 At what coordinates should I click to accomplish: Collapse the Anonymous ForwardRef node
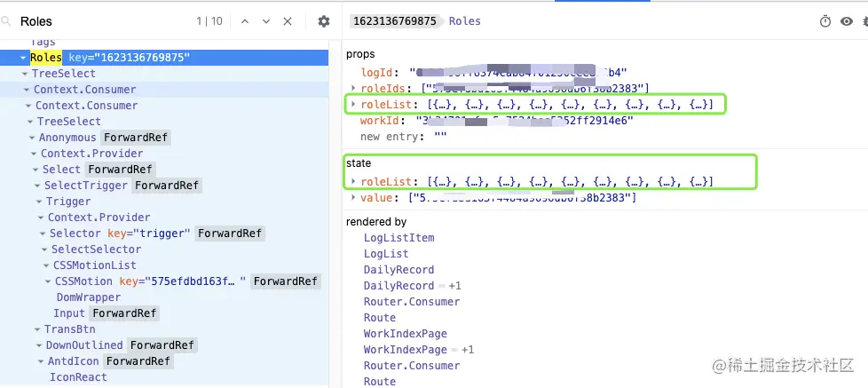click(x=32, y=138)
